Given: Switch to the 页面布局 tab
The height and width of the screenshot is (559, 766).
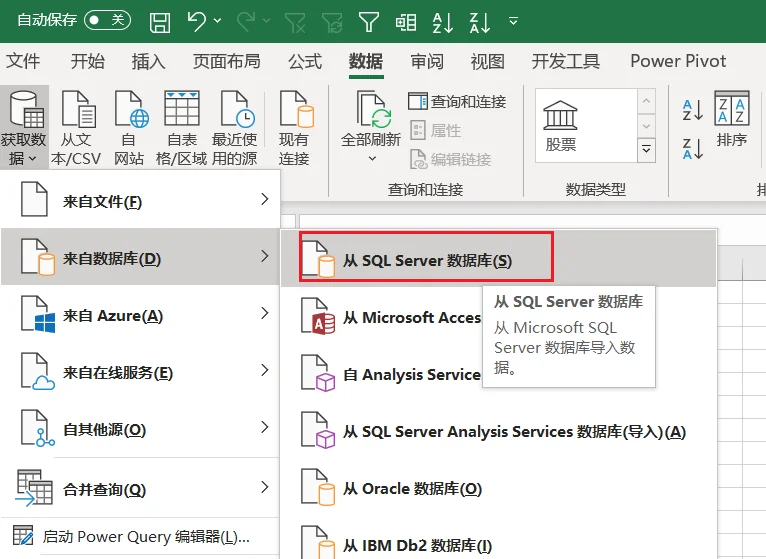Looking at the screenshot, I should [x=227, y=61].
